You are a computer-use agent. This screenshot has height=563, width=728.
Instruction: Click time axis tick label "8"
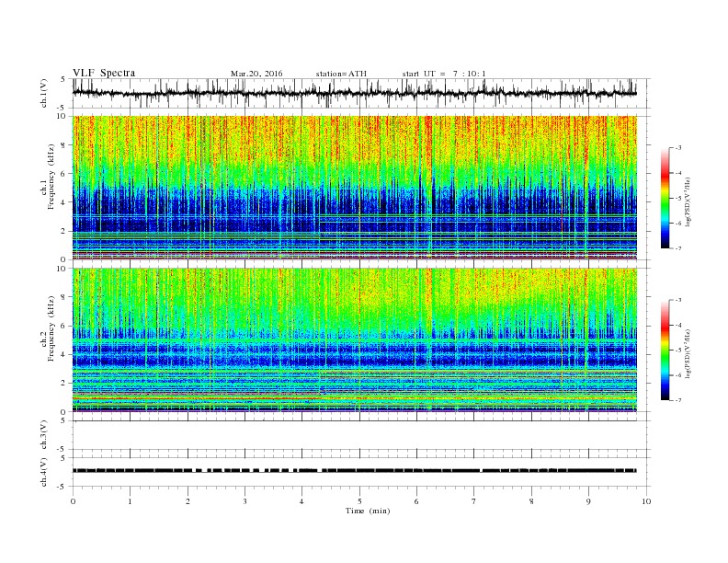tap(531, 501)
